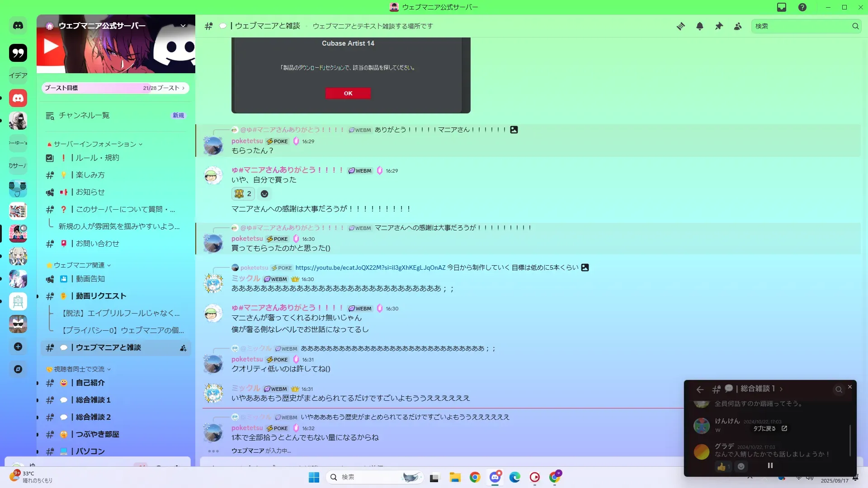Add reaction smiley next to crown reaction

coord(264,194)
